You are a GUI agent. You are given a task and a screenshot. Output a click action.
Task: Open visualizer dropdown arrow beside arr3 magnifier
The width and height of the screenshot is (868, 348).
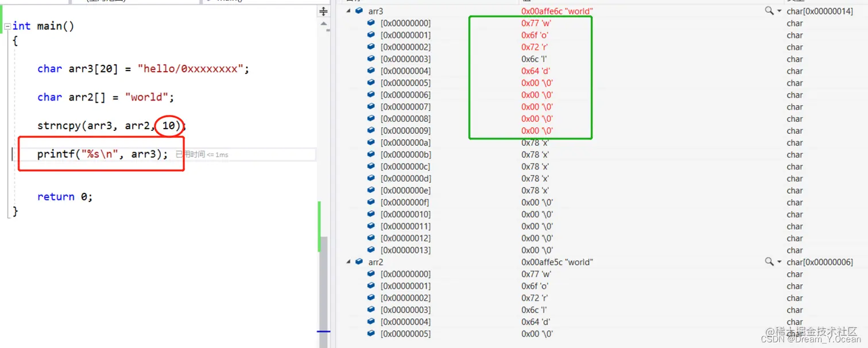779,11
